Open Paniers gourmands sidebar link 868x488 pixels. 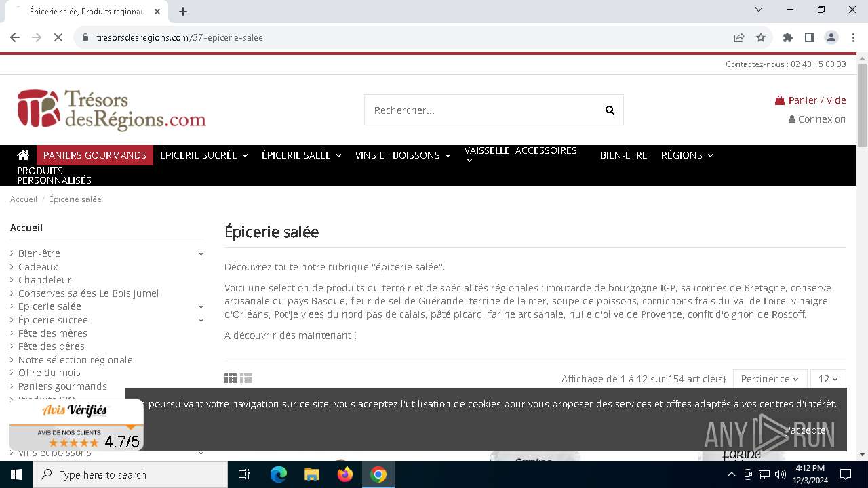point(62,386)
